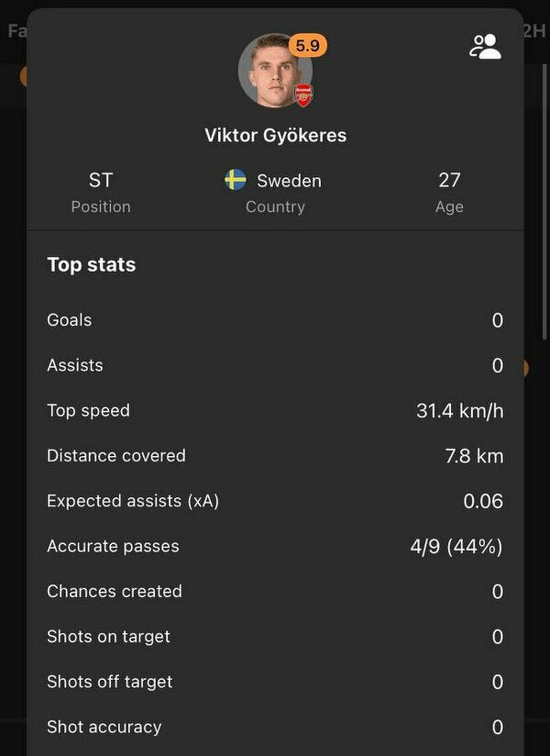Open the Expected assists (xA) row
Image resolution: width=550 pixels, height=756 pixels.
(275, 501)
